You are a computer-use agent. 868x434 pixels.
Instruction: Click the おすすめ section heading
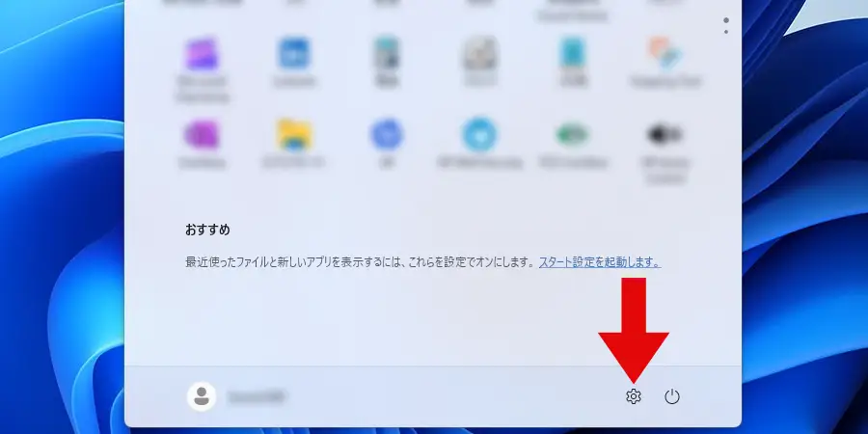pos(207,231)
